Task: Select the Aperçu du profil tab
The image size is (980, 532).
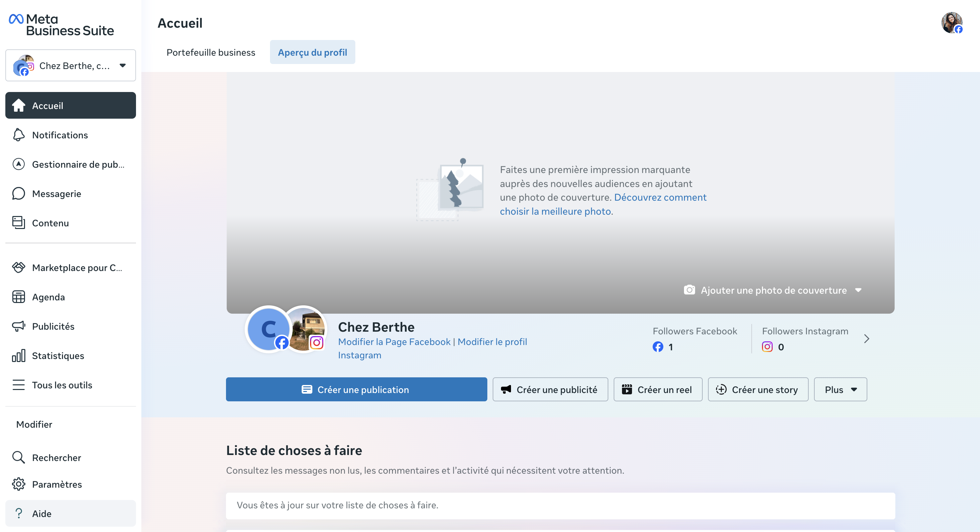Action: coord(312,53)
